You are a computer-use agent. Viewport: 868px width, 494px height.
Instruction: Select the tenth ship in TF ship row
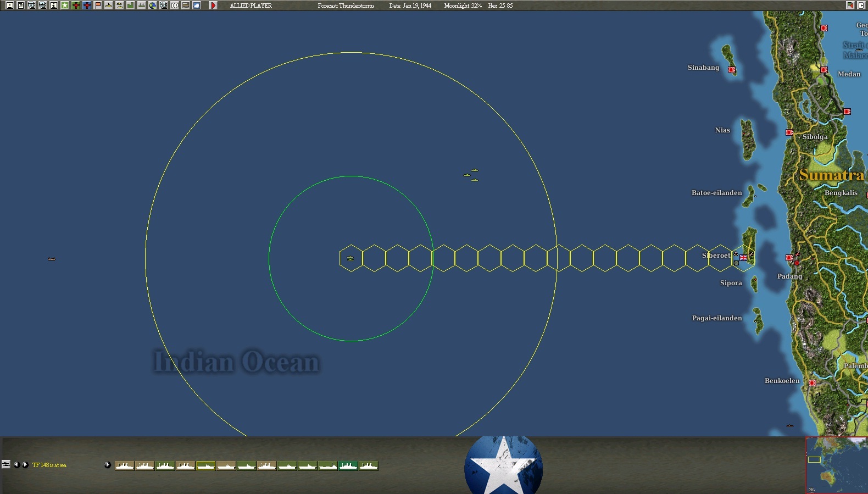click(x=308, y=465)
